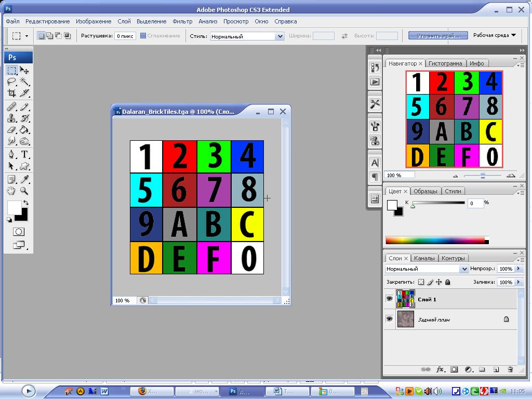The image size is (532, 399).
Task: Select the Eyedropper tool
Action: 24,179
